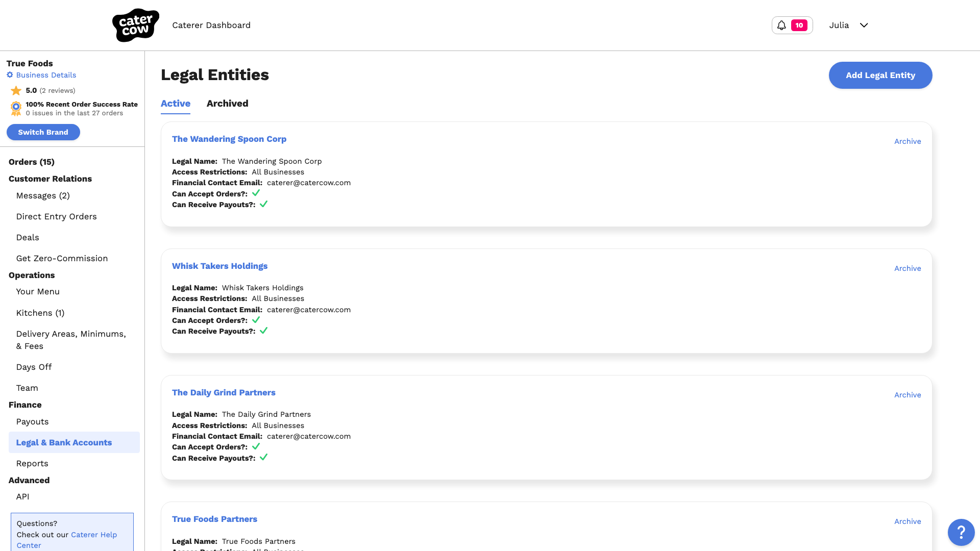Click the Caterer Dashboard title
The width and height of the screenshot is (980, 551).
click(x=211, y=25)
